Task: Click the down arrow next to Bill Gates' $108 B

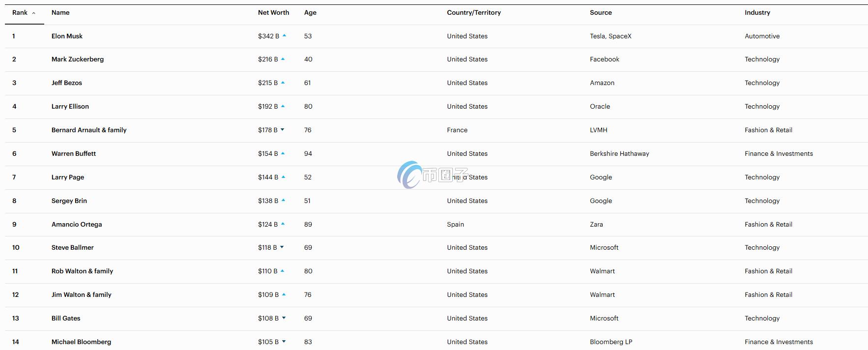Action: [x=284, y=318]
